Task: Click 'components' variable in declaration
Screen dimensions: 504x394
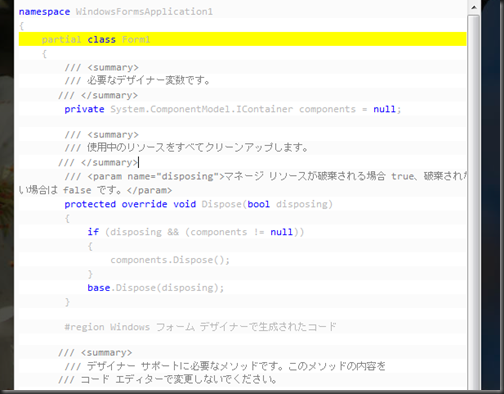Action: click(327, 109)
